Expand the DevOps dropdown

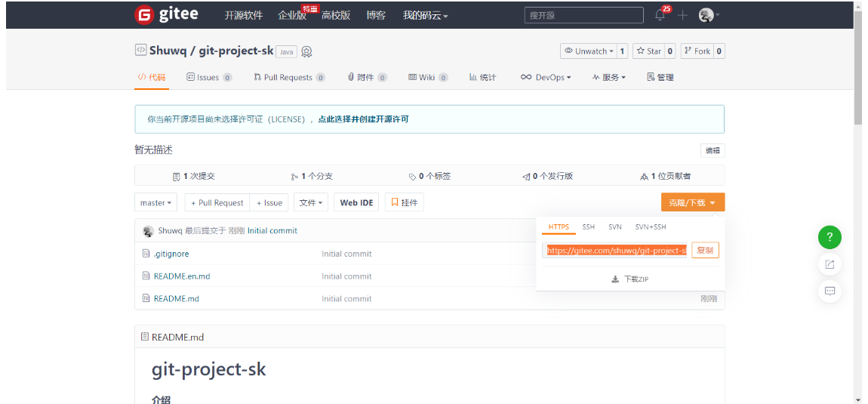click(x=546, y=78)
